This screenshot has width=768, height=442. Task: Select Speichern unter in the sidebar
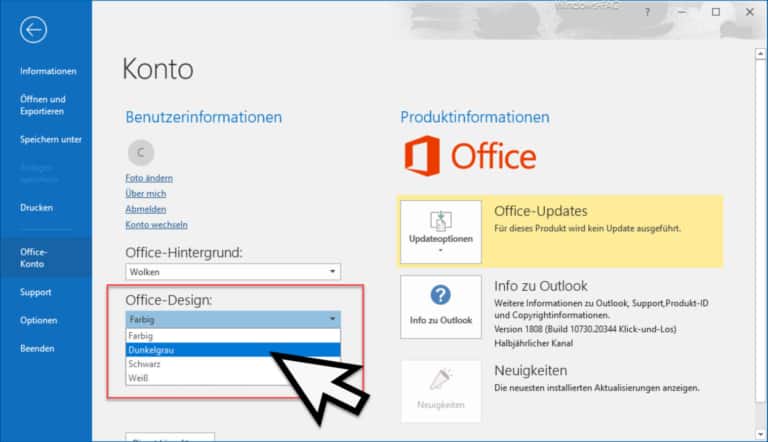(x=51, y=139)
